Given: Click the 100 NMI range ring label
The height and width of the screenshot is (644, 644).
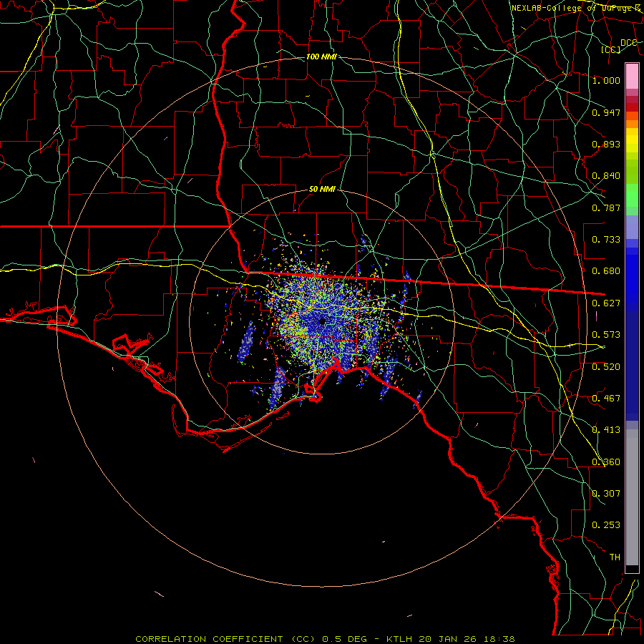Looking at the screenshot, I should [x=321, y=57].
